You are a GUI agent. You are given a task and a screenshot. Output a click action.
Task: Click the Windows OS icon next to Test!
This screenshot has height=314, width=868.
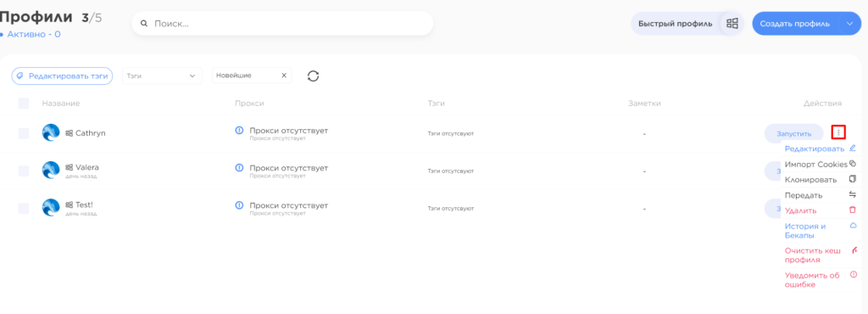70,205
